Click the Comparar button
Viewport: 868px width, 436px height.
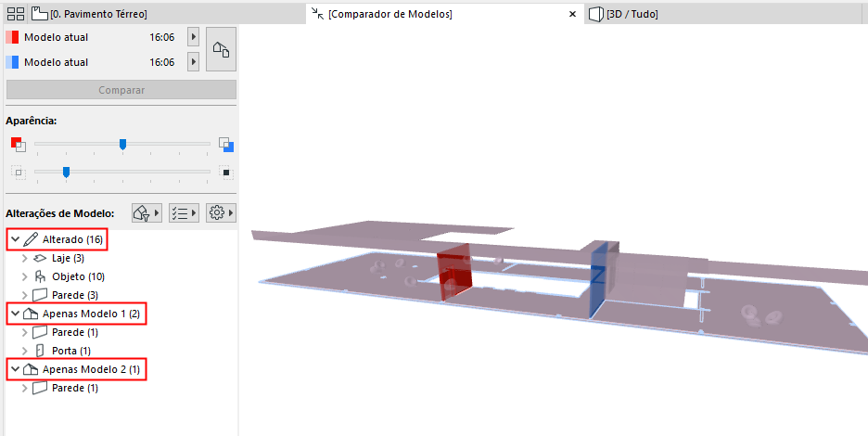pyautogui.click(x=121, y=90)
